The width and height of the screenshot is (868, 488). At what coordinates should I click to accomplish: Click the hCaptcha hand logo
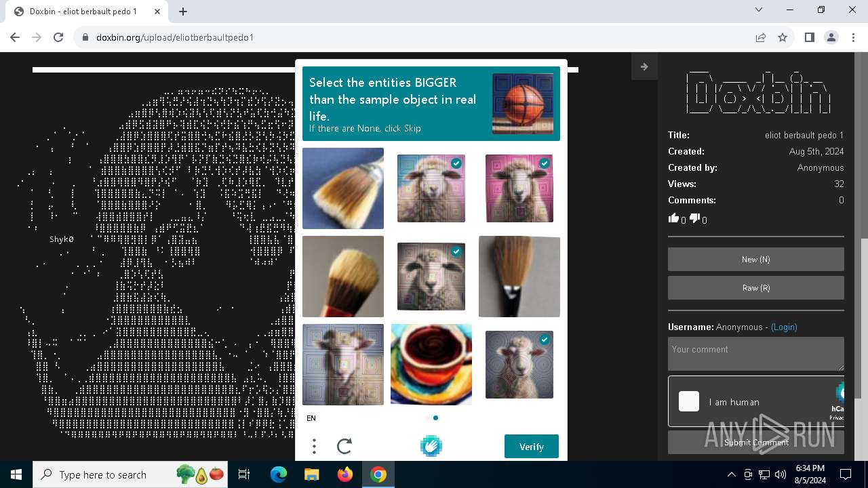pos(431,446)
